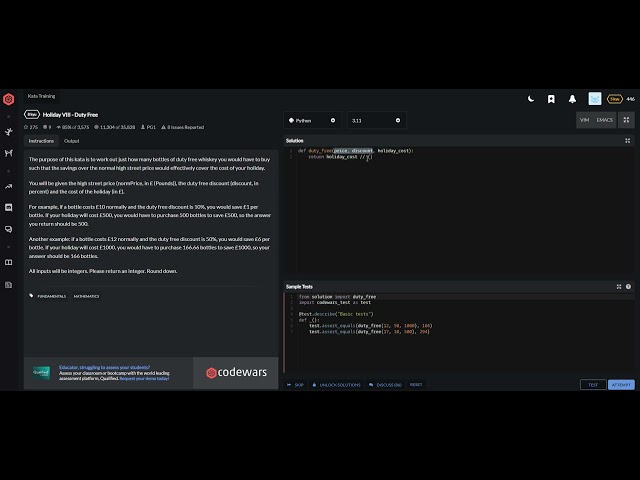The image size is (640, 480).
Task: Open Sample Tests help icon
Action: tap(628, 287)
